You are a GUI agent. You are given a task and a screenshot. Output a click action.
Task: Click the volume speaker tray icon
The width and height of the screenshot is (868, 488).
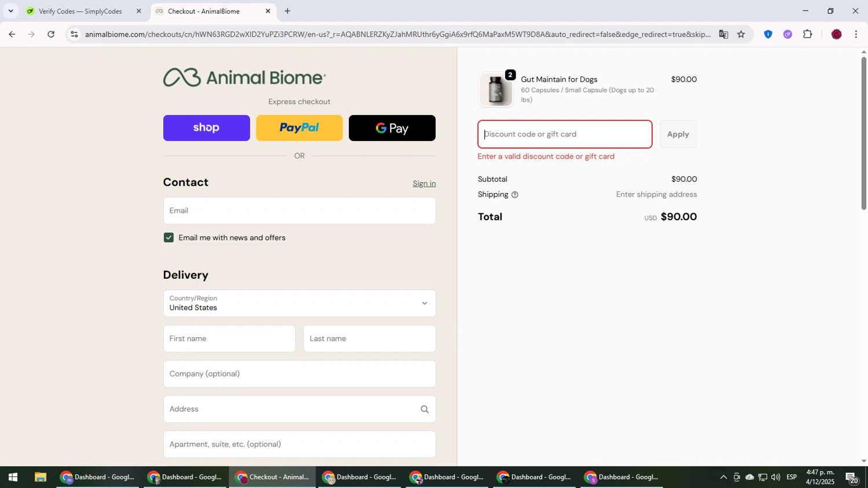[x=775, y=477]
